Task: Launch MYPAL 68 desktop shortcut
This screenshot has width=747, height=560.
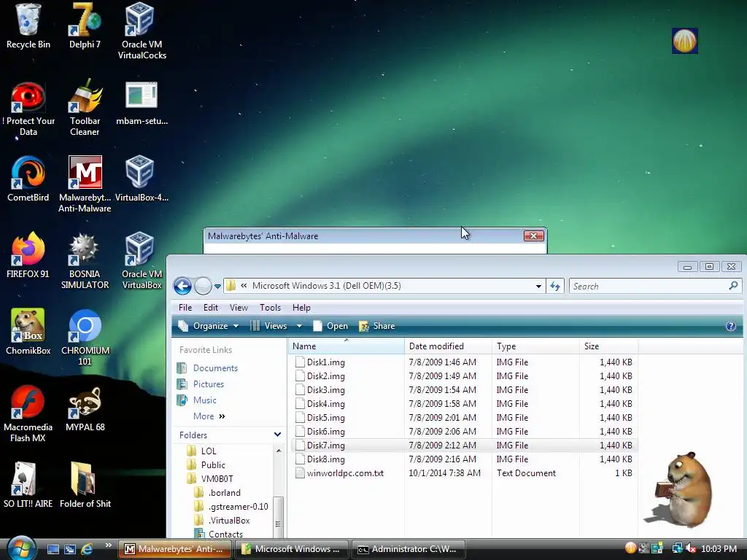Action: click(85, 408)
